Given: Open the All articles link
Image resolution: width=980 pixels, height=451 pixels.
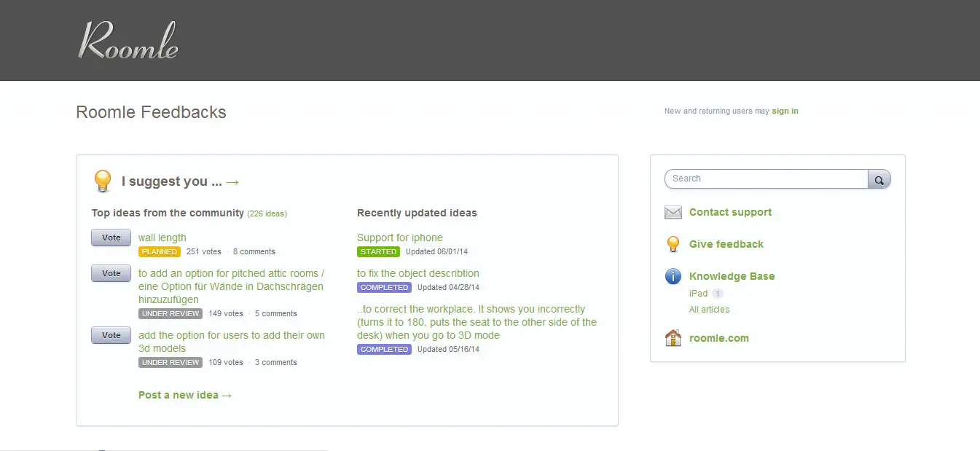Looking at the screenshot, I should click(709, 310).
